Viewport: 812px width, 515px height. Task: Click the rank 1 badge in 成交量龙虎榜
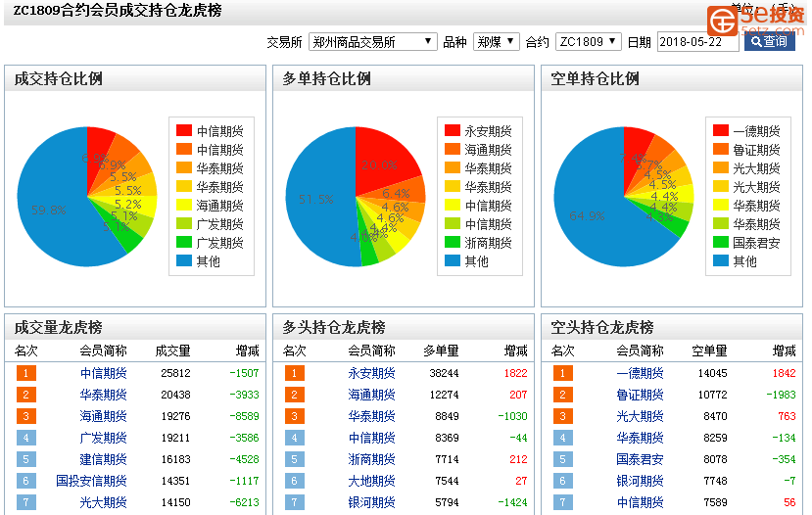coord(25,373)
